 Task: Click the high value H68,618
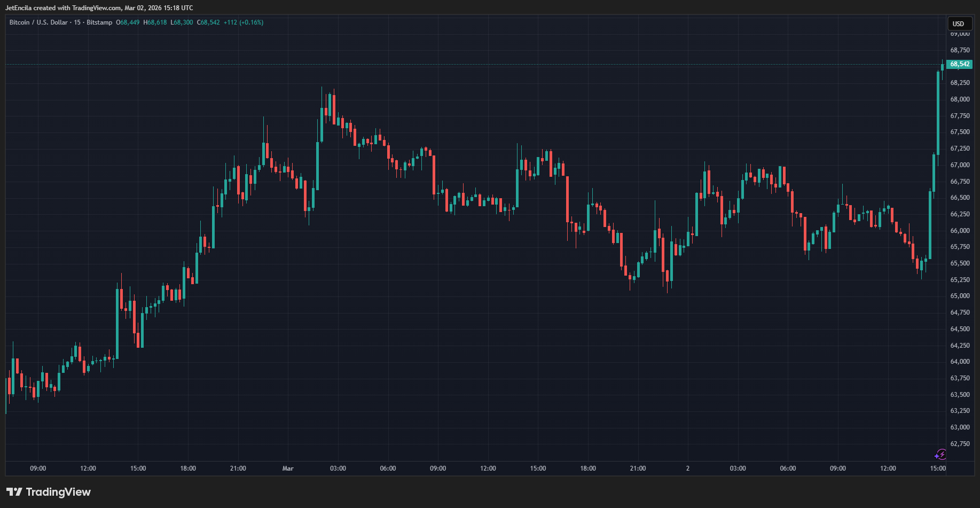pyautogui.click(x=155, y=22)
